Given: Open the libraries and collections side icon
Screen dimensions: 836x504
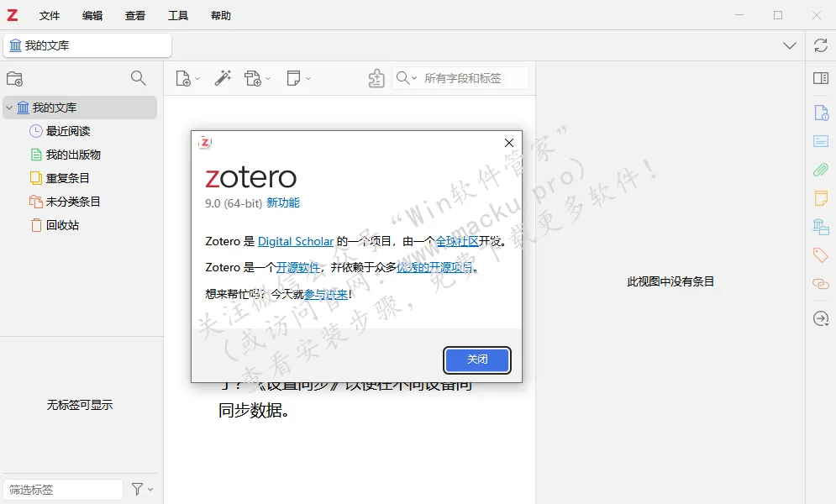Looking at the screenshot, I should (x=821, y=227).
